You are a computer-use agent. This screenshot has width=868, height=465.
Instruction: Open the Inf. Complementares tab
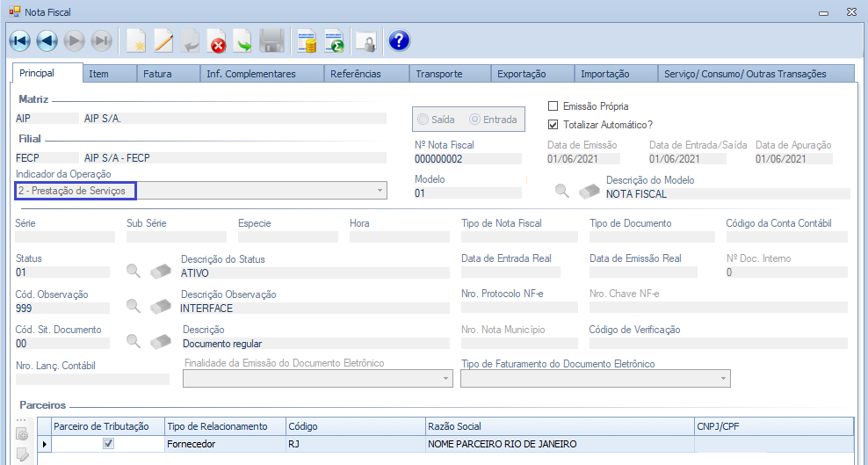coord(262,74)
